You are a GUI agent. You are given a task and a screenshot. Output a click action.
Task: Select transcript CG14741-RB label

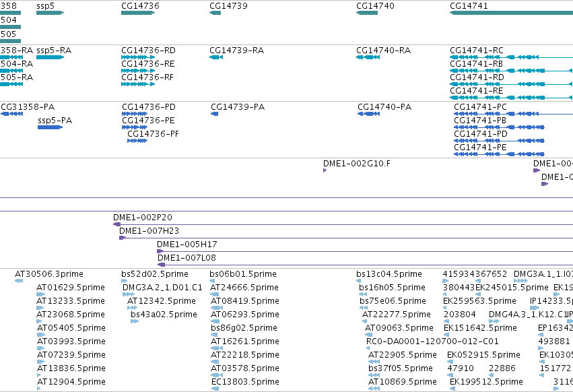(477, 64)
